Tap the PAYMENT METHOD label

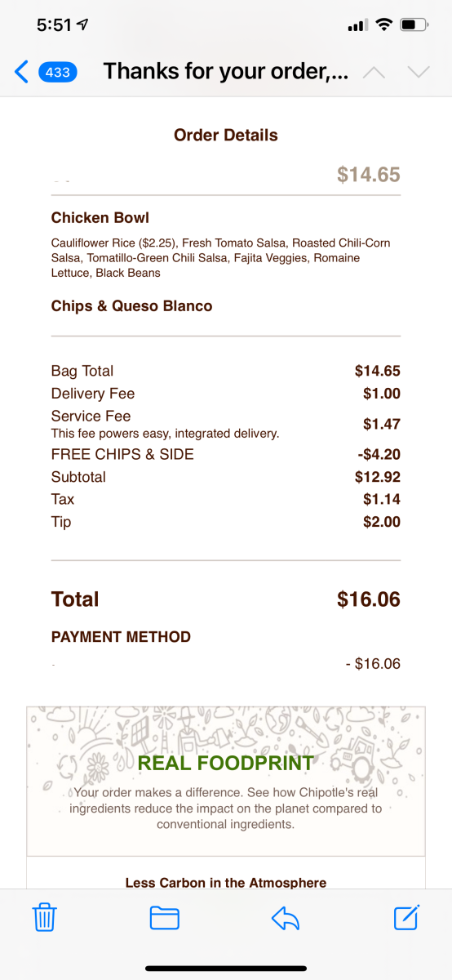(x=121, y=637)
